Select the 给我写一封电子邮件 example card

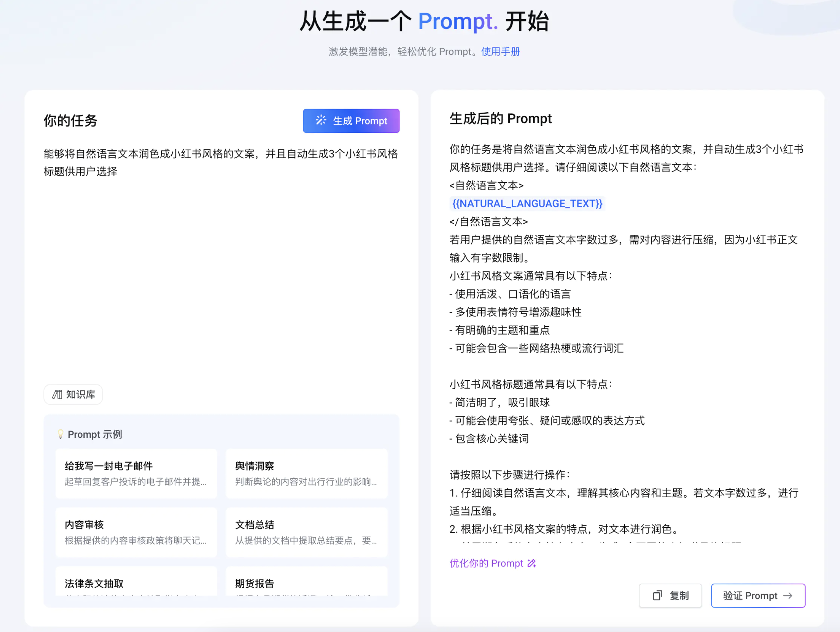pos(136,473)
